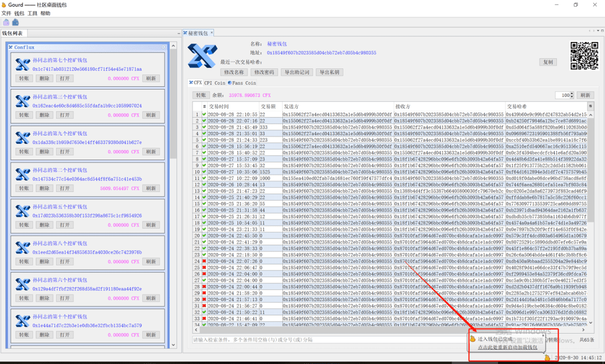Click the second blue wallet toolbar icon
The height and width of the screenshot is (364, 605).
pyautogui.click(x=16, y=22)
